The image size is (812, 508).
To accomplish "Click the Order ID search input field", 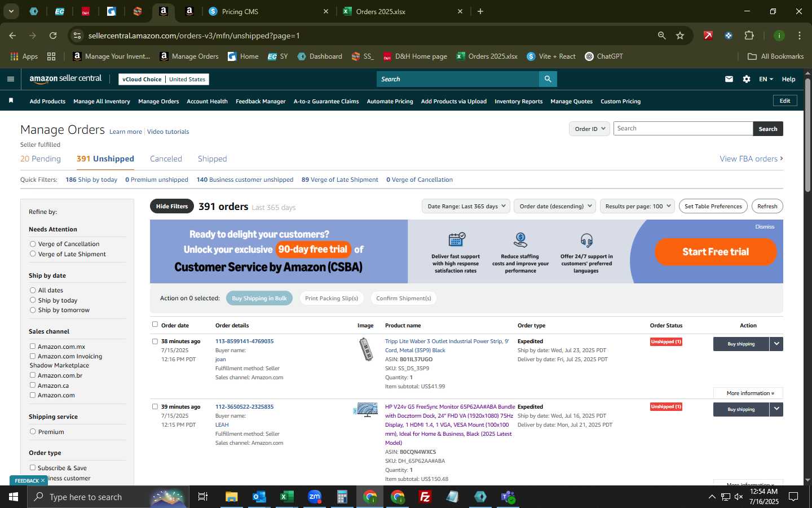I will (x=683, y=129).
